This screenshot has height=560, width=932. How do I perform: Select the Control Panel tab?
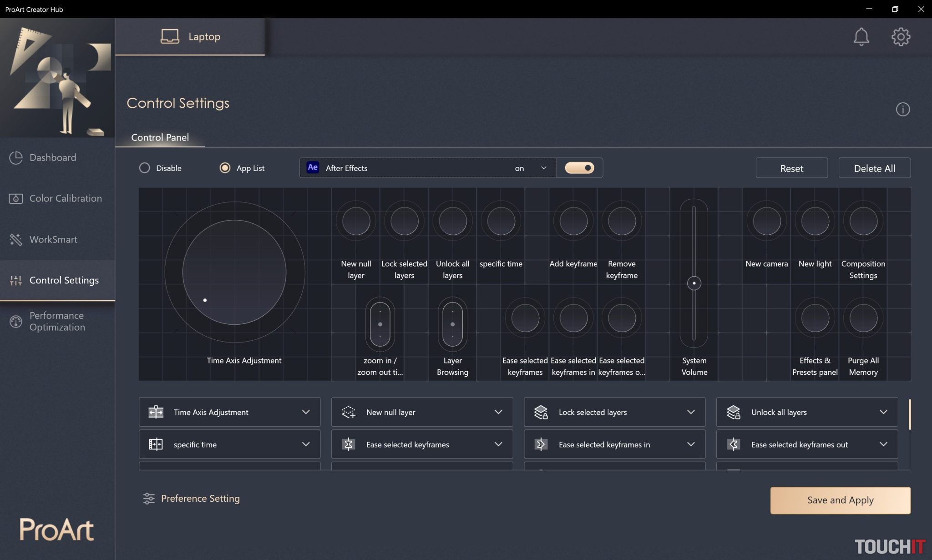click(x=160, y=137)
